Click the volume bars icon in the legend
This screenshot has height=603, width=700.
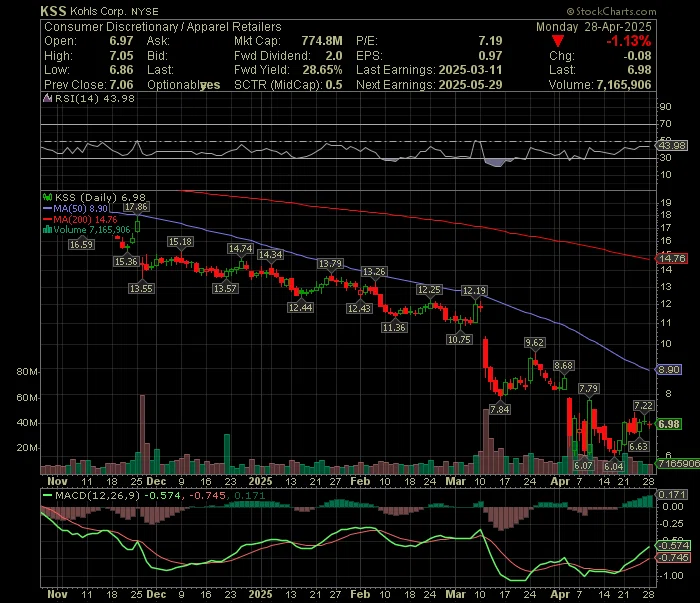pyautogui.click(x=47, y=230)
